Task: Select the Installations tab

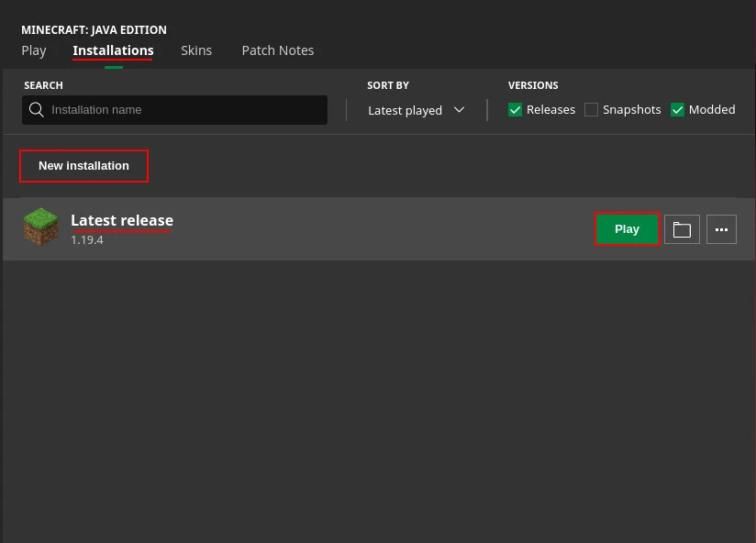Action: pyautogui.click(x=113, y=50)
